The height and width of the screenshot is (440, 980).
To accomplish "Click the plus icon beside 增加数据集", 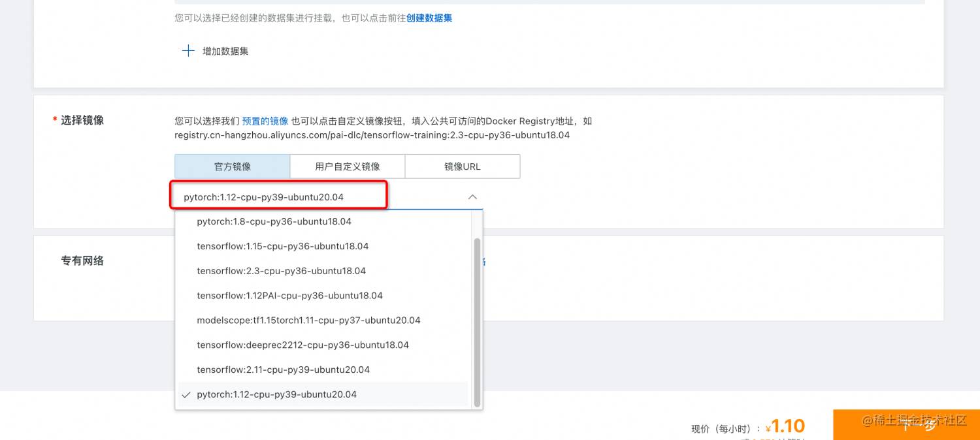I will point(188,51).
